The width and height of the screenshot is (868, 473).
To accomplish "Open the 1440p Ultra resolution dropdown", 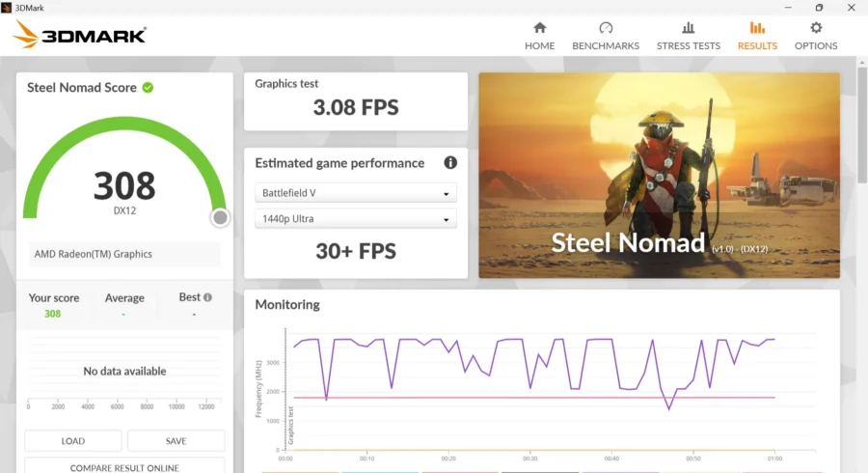I will [x=355, y=219].
